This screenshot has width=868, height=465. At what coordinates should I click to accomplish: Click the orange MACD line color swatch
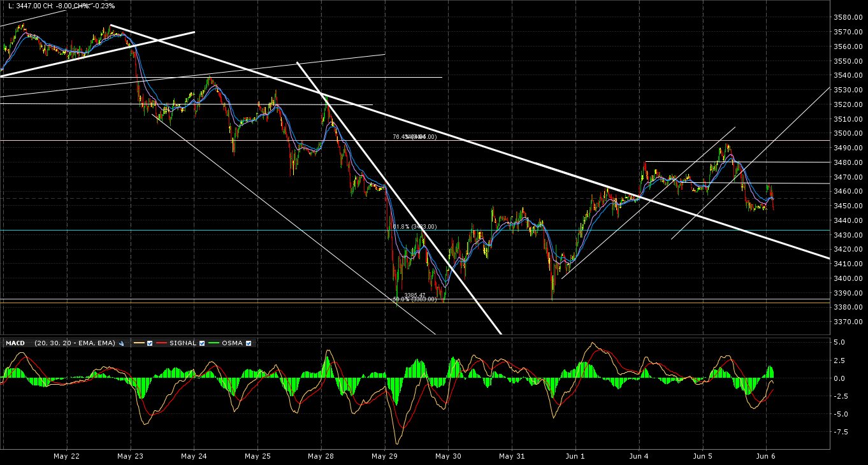(x=139, y=343)
